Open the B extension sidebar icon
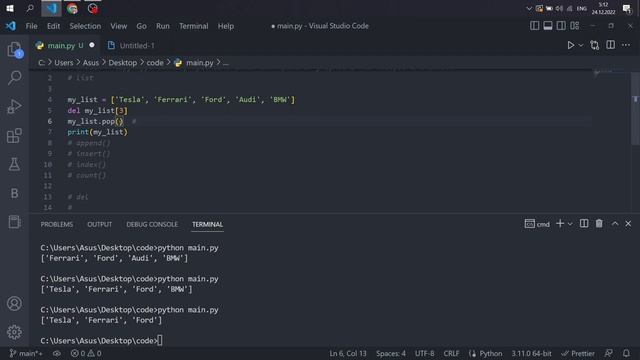Screen dimensions: 640x360 coord(14,193)
